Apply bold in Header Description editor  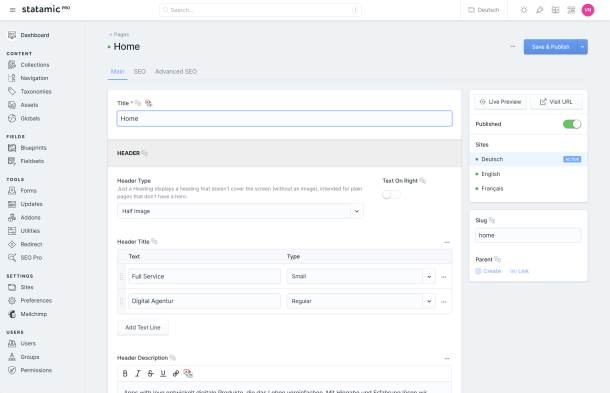pyautogui.click(x=125, y=374)
